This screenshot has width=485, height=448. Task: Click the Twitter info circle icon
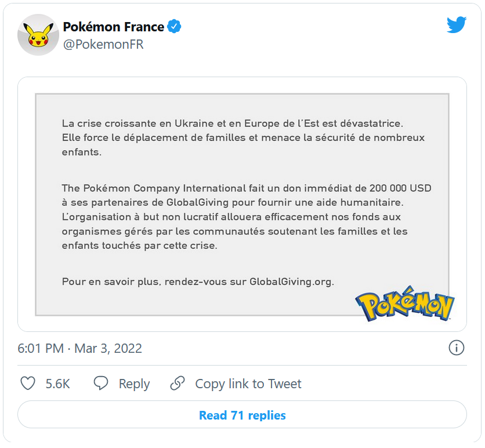point(457,348)
